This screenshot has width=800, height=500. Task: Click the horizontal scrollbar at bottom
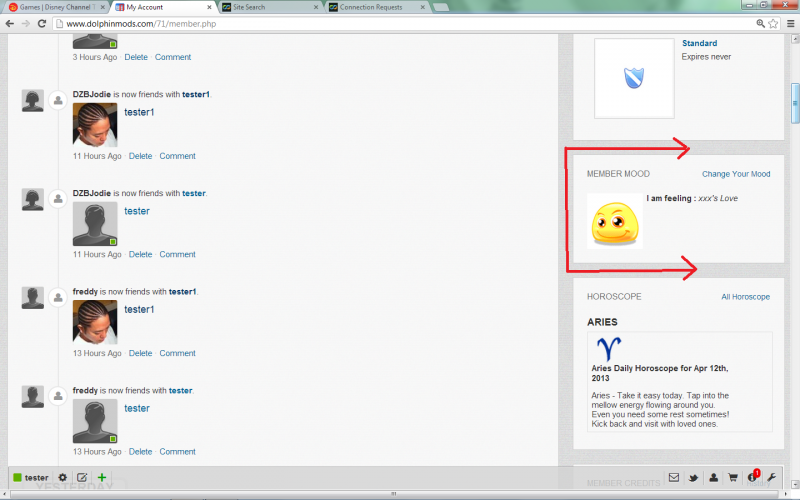pyautogui.click(x=394, y=494)
